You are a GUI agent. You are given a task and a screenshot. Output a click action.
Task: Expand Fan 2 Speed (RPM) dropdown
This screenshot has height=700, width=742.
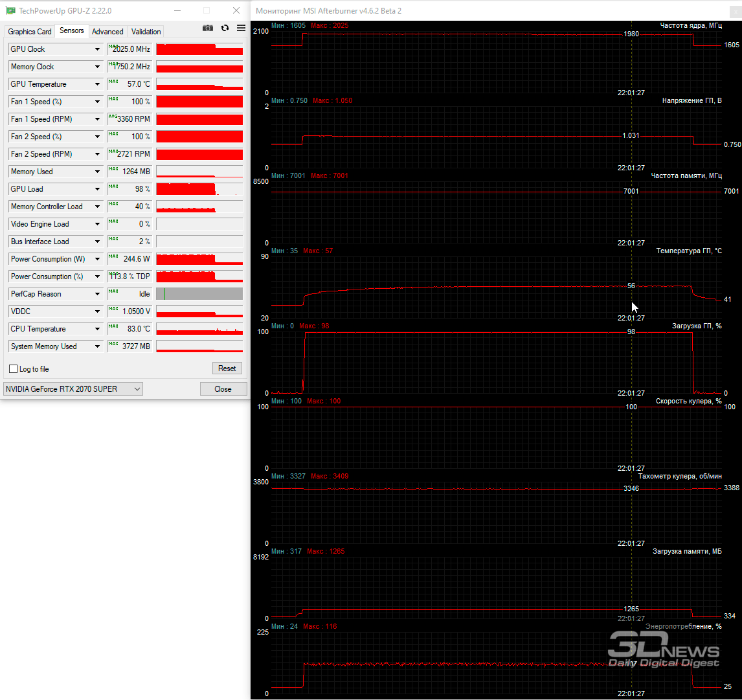coord(97,154)
